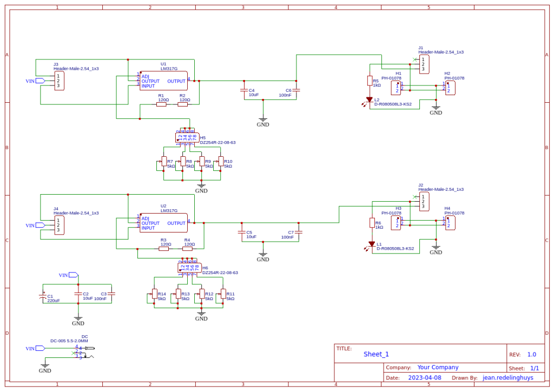Click the date 2023-04-08 field
Screen dimensions: 554x392
pos(425,377)
